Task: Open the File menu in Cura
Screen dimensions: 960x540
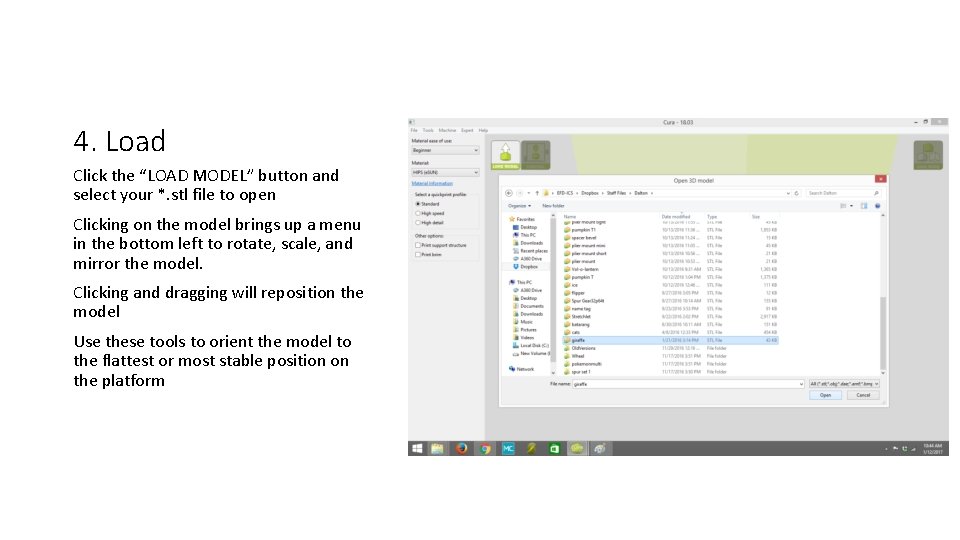Action: point(414,130)
